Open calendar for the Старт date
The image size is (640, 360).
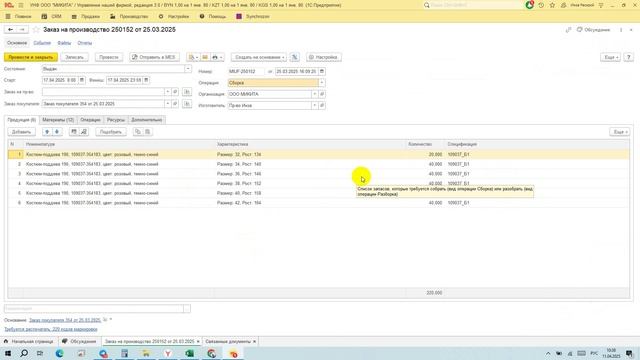coord(82,80)
